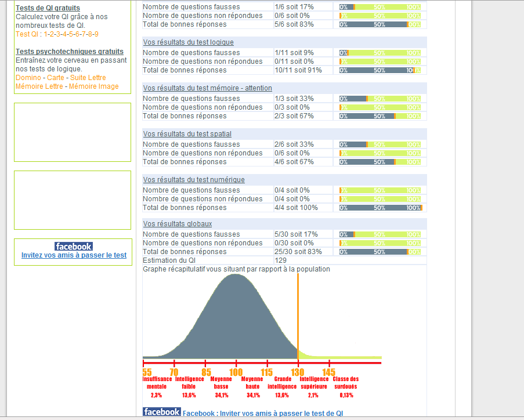Click 'Vos résultats globaux' heading
The height and width of the screenshot is (420, 524).
point(178,223)
